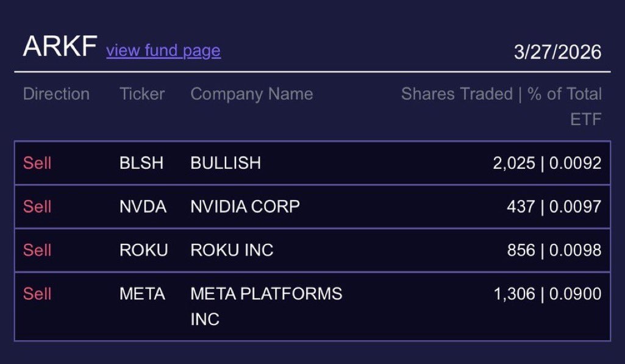
Task: Click the 1,306 | 0.0900 shares value
Action: click(x=547, y=294)
